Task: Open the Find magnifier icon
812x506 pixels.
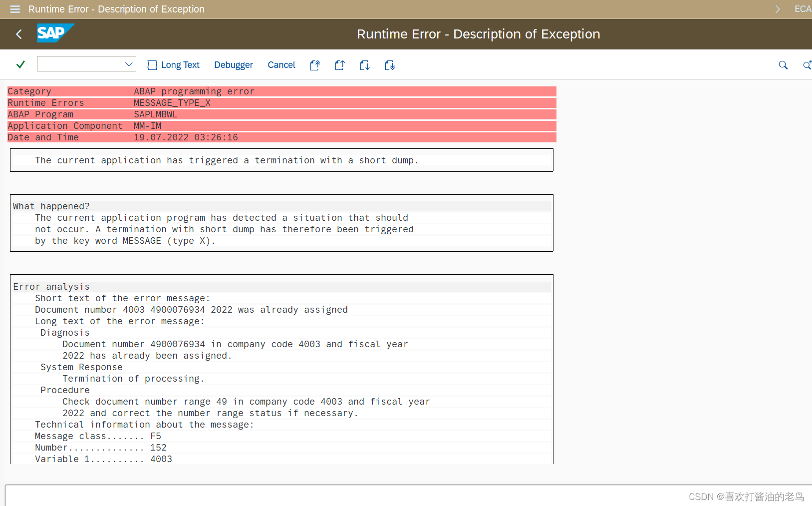Action: (783, 65)
